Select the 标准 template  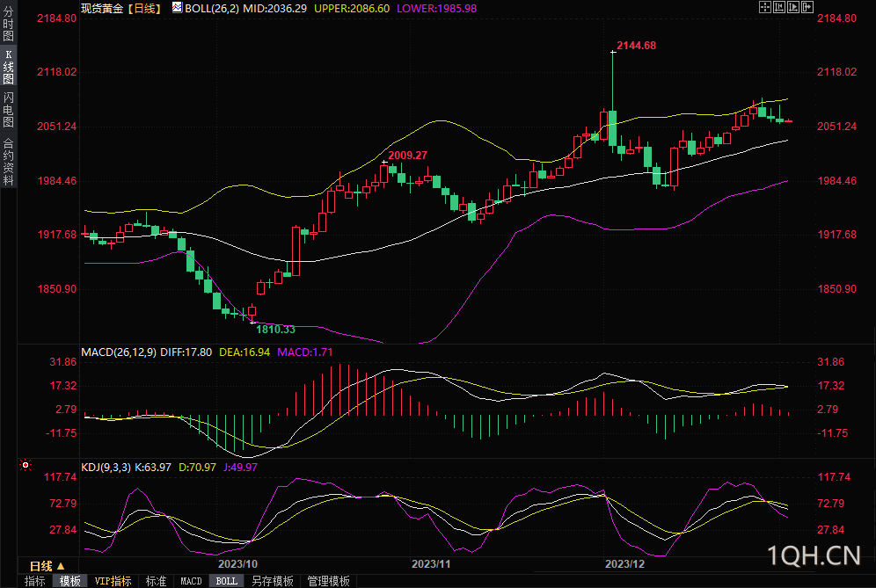coord(156,581)
